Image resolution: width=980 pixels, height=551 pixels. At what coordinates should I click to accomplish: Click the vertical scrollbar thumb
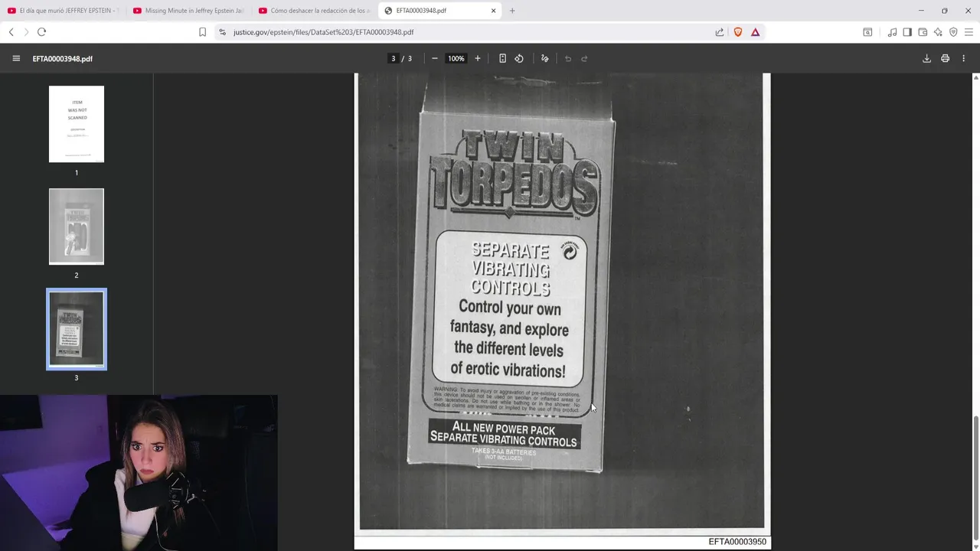point(975,478)
